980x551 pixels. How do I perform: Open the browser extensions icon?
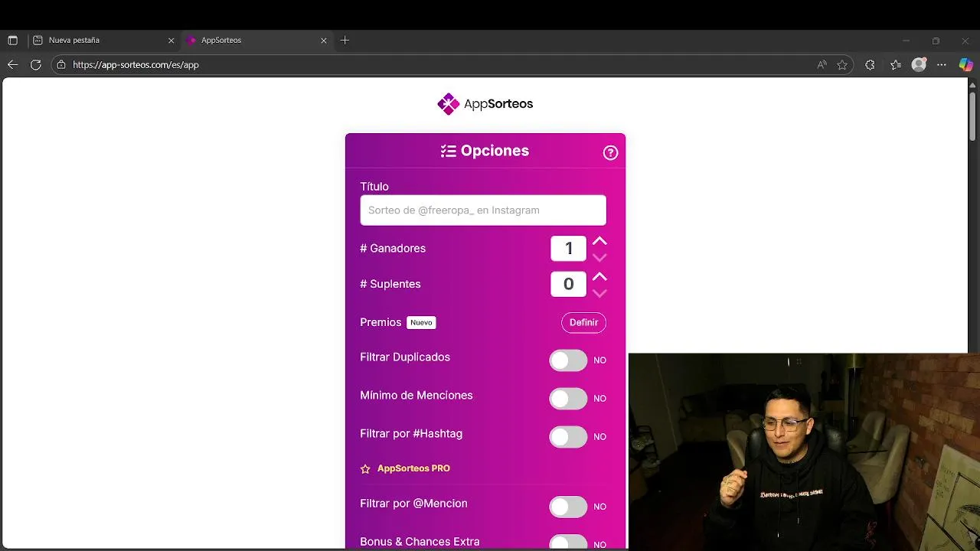coord(870,65)
